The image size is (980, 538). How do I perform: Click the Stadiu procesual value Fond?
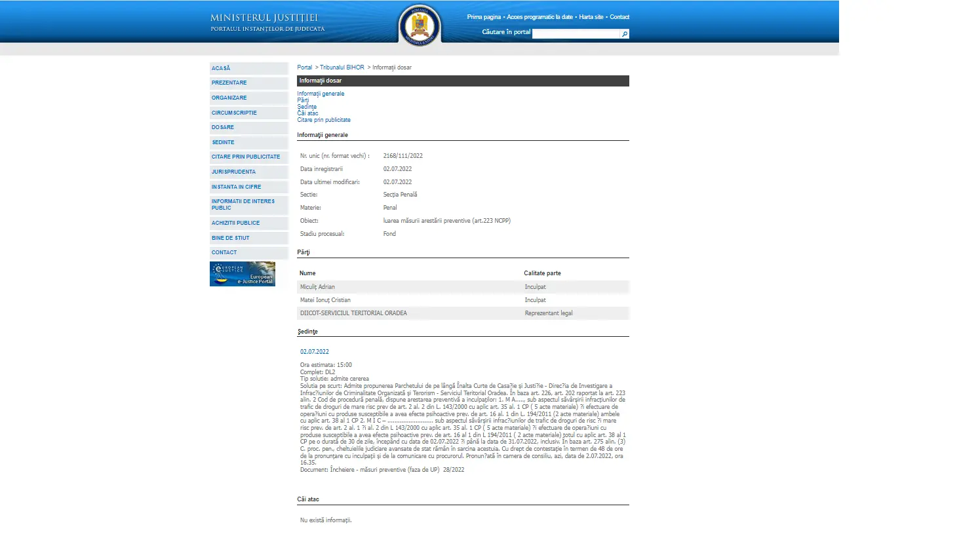point(389,234)
